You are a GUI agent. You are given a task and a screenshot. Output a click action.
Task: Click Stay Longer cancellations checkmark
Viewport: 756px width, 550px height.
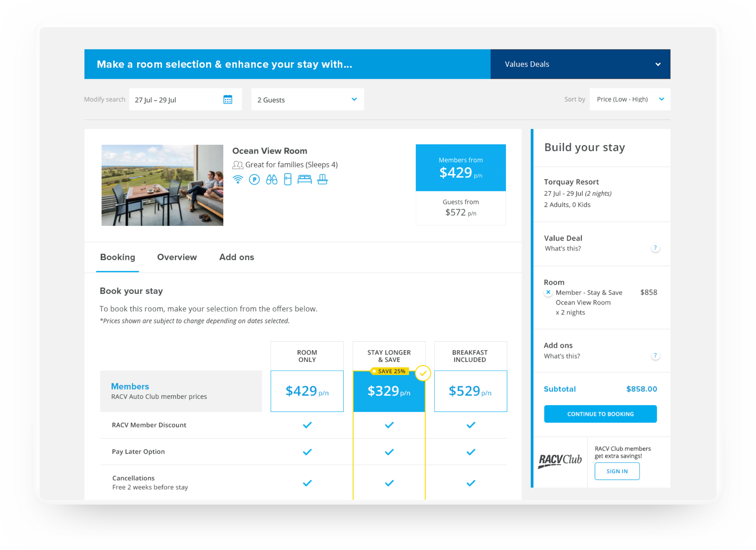tap(389, 483)
